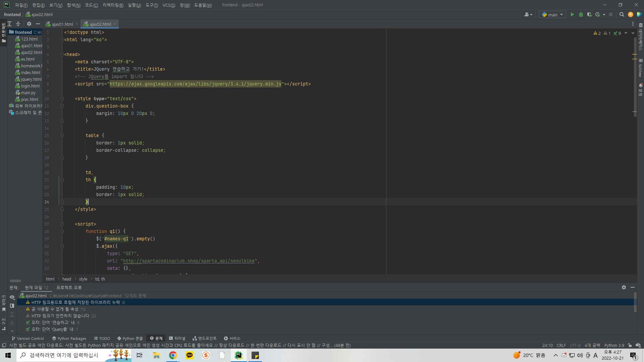
Task: Close the ajax02.html editor tab
Action: click(115, 24)
